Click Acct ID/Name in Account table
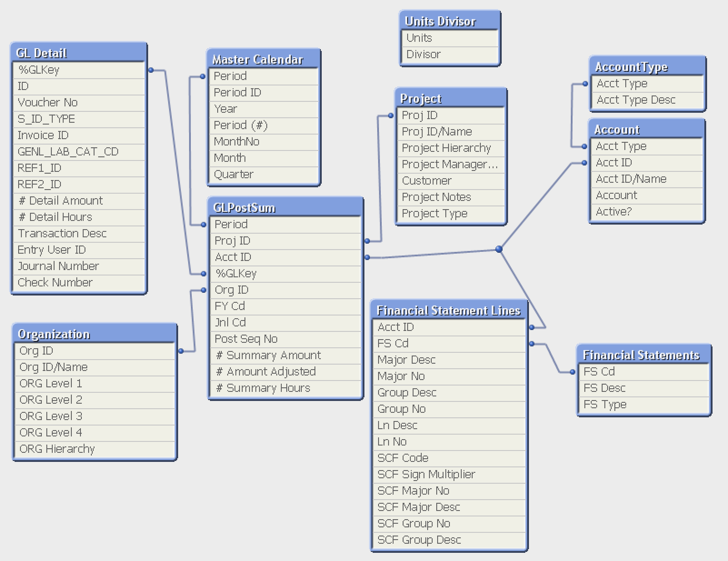Image resolution: width=728 pixels, height=561 pixels. point(647,179)
